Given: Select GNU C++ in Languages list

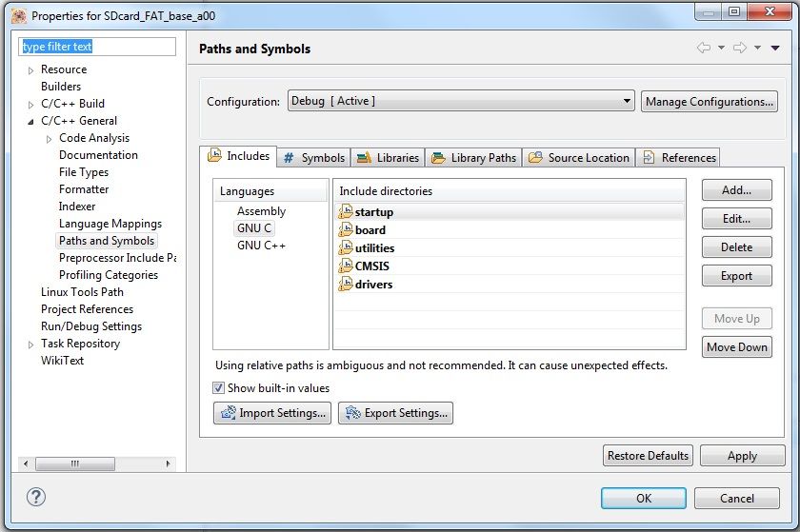Looking at the screenshot, I should tap(262, 246).
